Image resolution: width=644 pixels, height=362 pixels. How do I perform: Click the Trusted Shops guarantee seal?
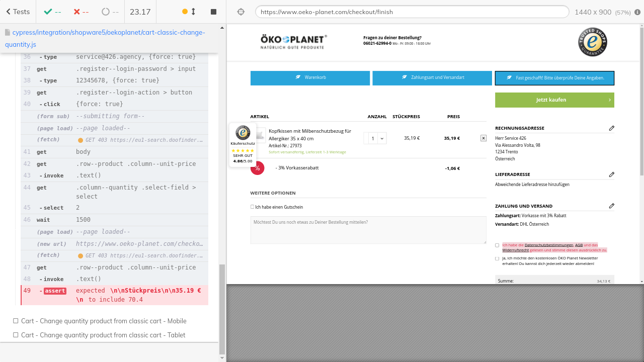tap(592, 42)
